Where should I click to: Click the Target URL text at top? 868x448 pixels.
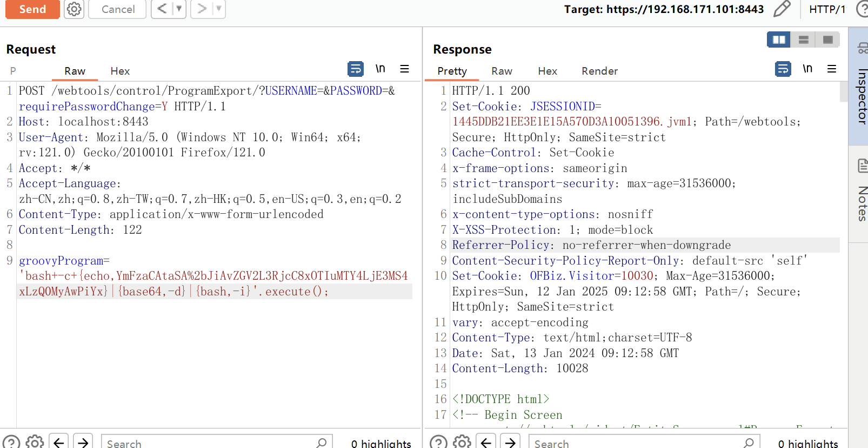[x=664, y=9]
